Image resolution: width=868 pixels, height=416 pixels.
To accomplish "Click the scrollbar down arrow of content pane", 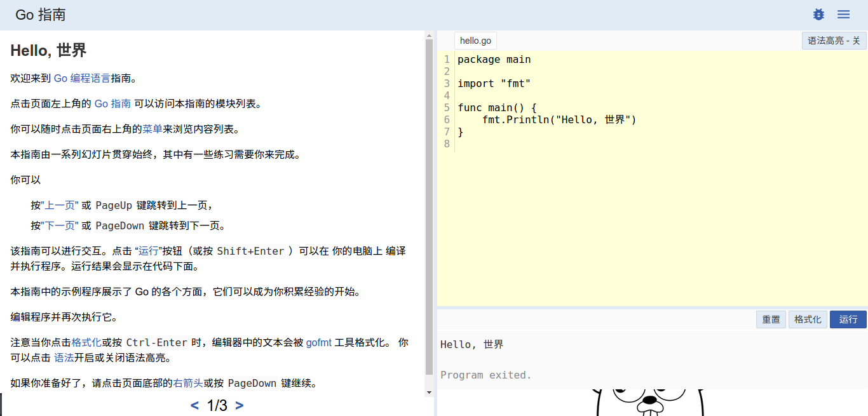I will 429,393.
